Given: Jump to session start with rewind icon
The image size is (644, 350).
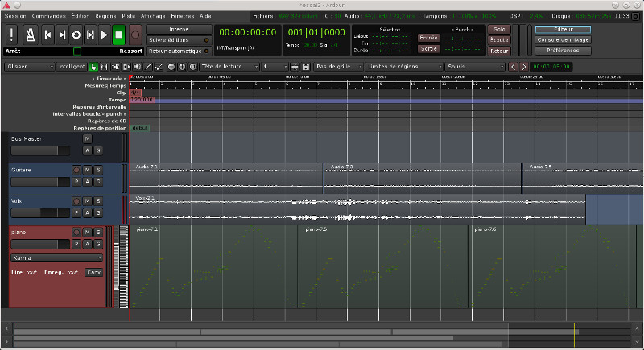Looking at the screenshot, I should (47, 35).
